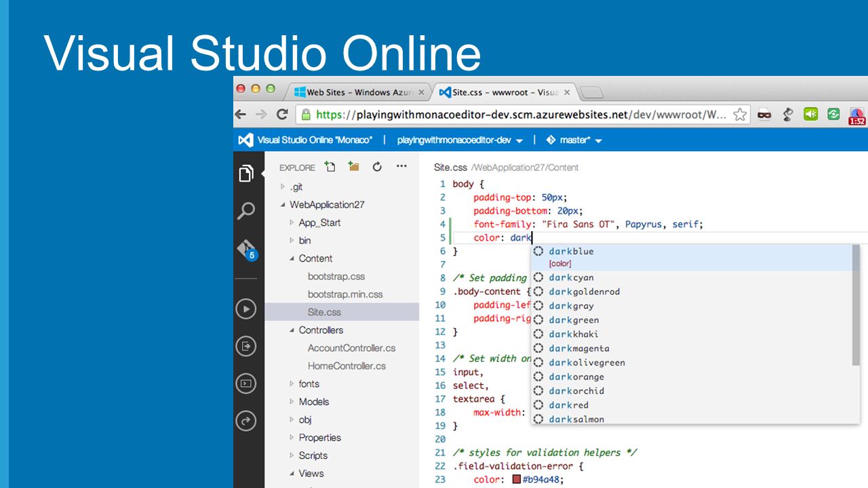The width and height of the screenshot is (868, 488).
Task: Choose darkgreen suggestion
Action: [691, 320]
